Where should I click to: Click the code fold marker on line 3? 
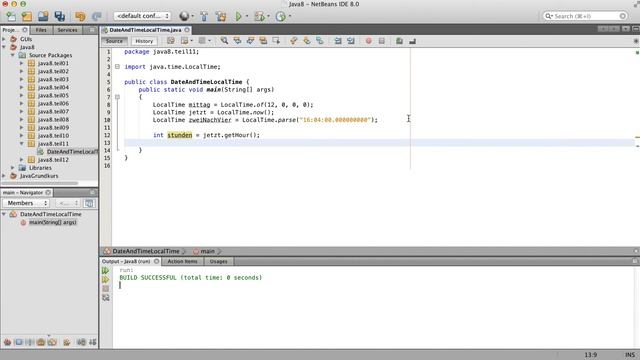point(118,67)
